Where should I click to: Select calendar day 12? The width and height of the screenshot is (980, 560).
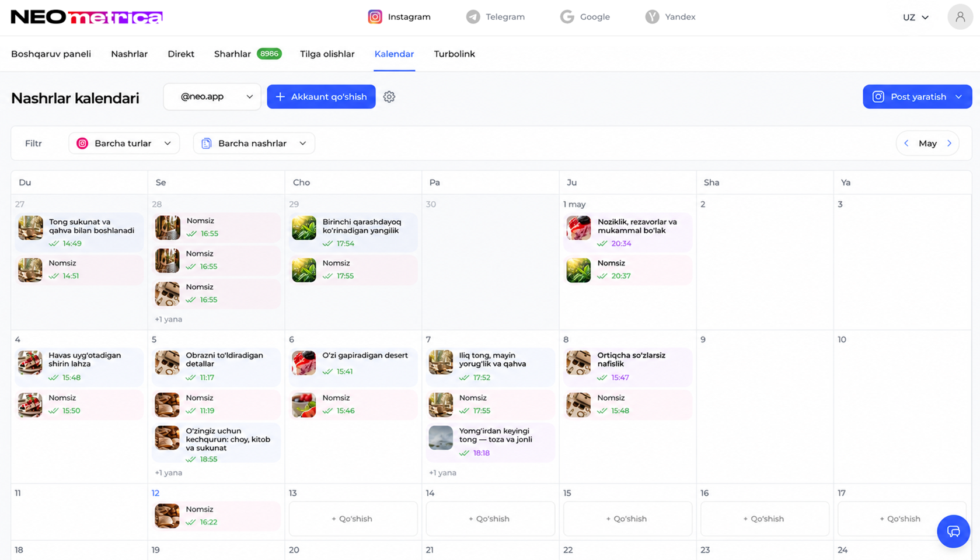coord(155,494)
